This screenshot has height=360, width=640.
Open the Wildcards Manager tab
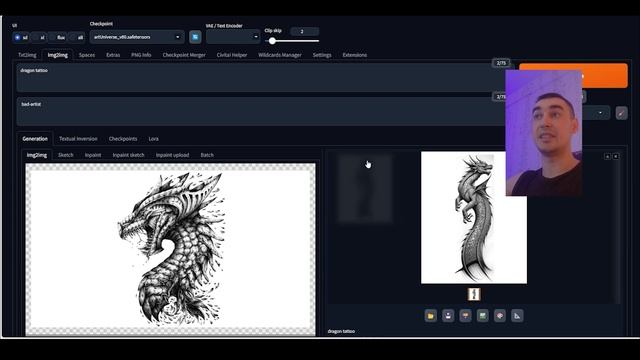point(280,55)
